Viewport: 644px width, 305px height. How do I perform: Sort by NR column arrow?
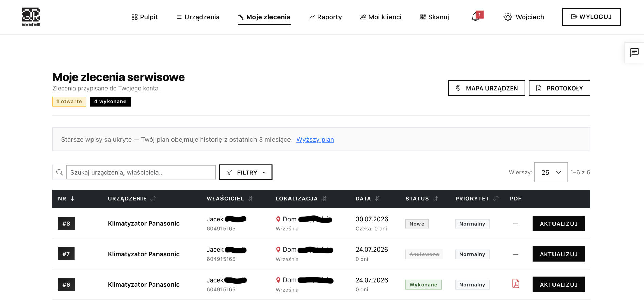73,199
